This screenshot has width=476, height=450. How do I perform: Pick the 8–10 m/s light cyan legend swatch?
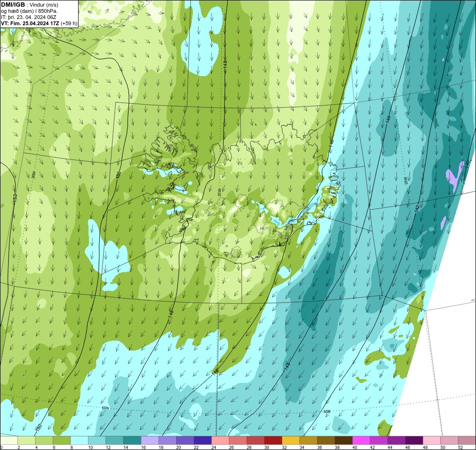(x=79, y=440)
